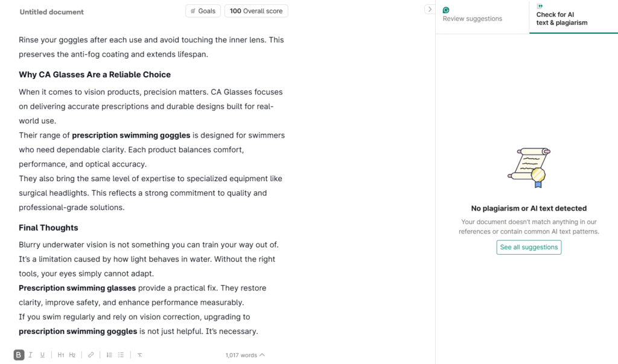Open the 100 Overall score details

coord(256,11)
